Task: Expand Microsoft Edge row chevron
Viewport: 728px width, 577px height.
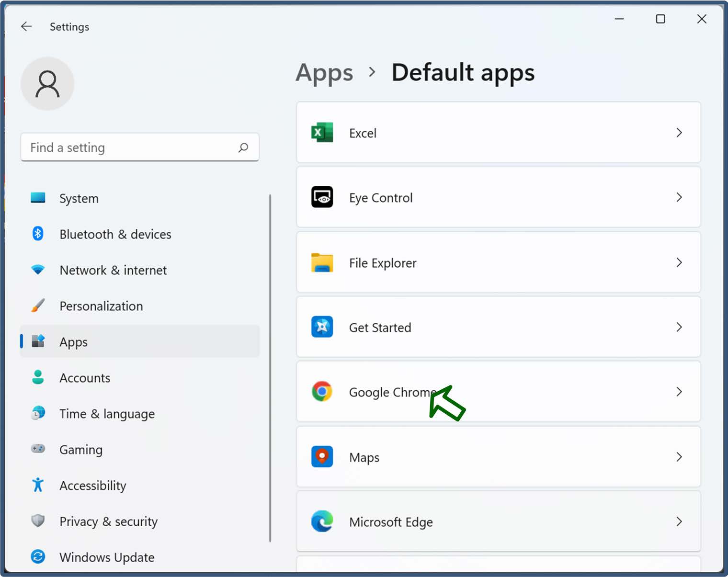Action: pos(679,521)
